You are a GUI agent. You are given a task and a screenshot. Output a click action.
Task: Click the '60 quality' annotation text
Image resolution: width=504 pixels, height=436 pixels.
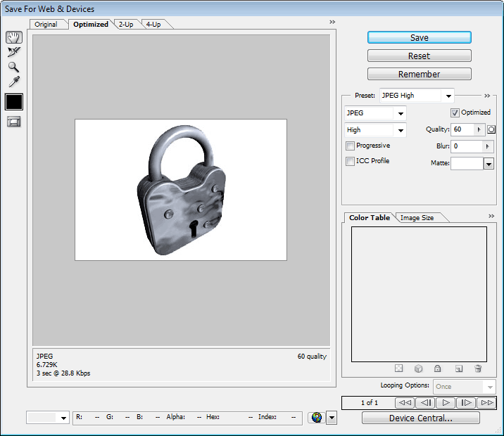[x=312, y=357]
